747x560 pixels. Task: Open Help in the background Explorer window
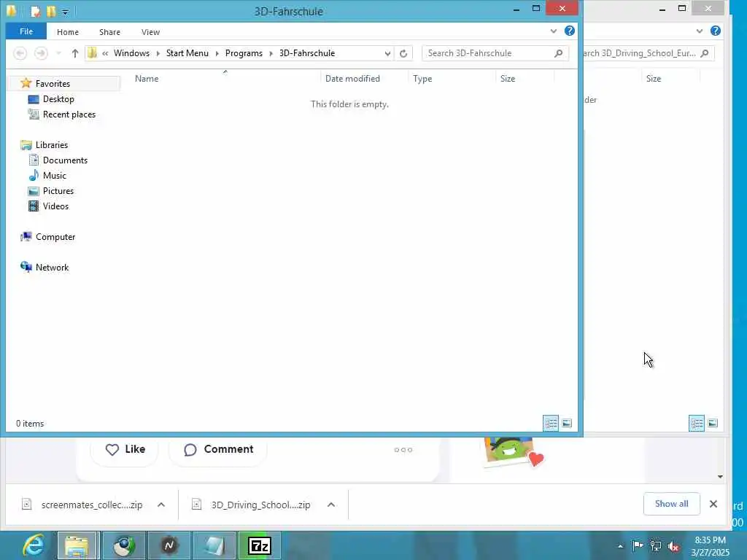point(715,31)
